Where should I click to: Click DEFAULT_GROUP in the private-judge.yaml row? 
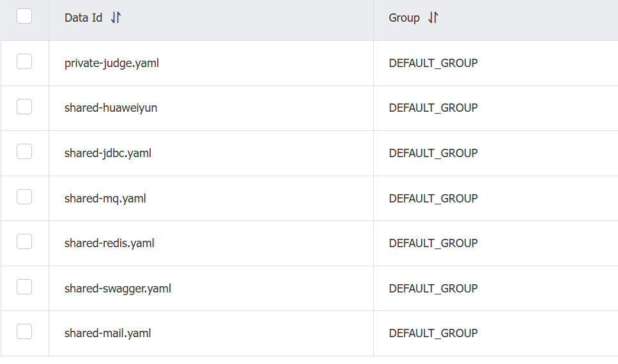coord(433,63)
